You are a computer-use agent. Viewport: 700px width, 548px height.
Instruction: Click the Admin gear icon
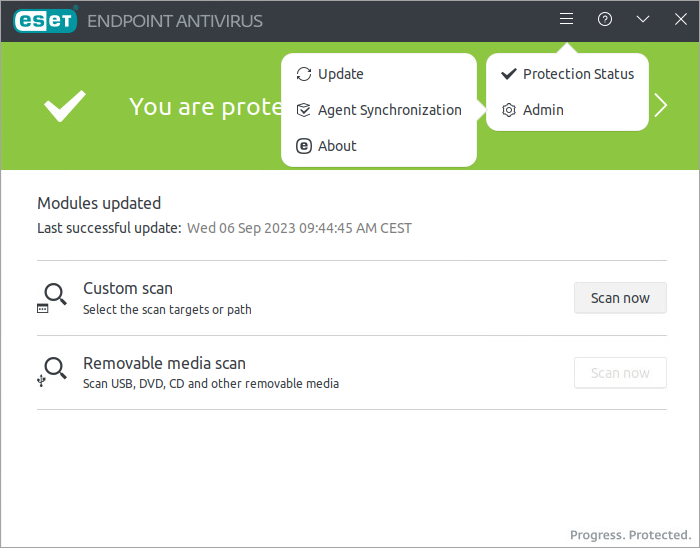point(509,110)
